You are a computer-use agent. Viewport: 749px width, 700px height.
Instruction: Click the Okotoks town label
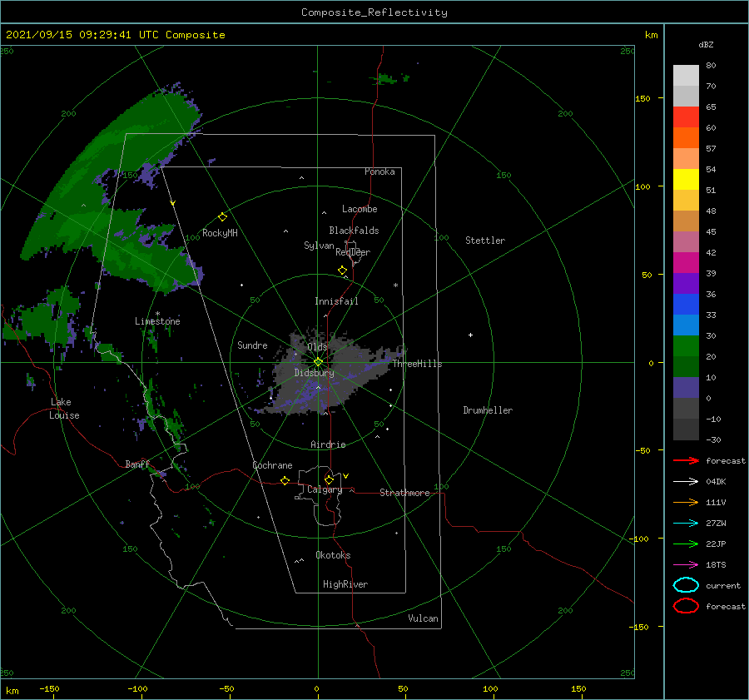coord(334,555)
